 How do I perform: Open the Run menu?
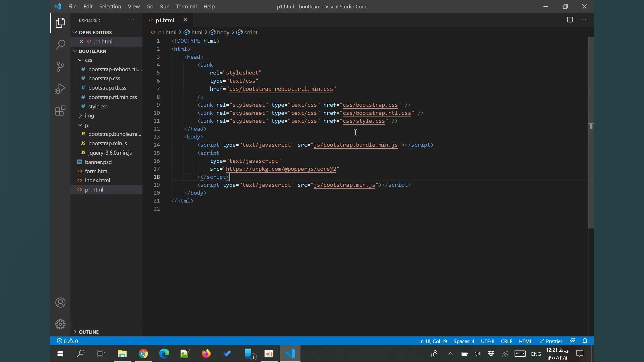(165, 6)
